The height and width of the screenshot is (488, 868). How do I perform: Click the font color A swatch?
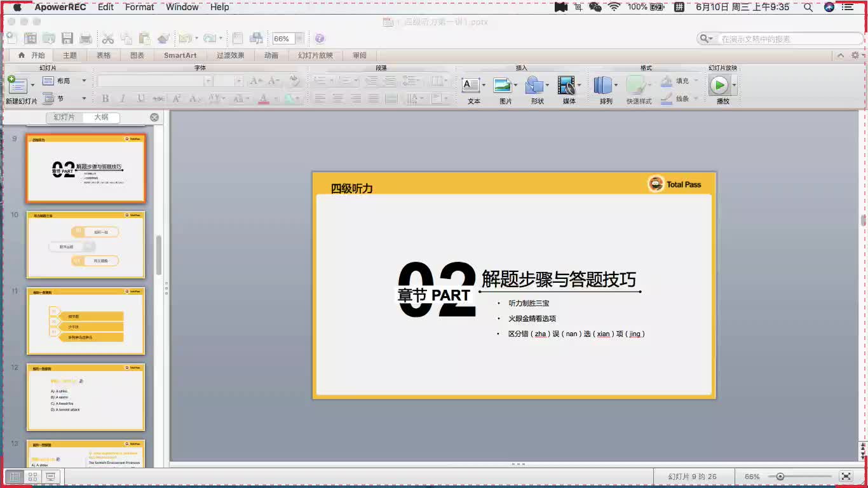point(264,98)
